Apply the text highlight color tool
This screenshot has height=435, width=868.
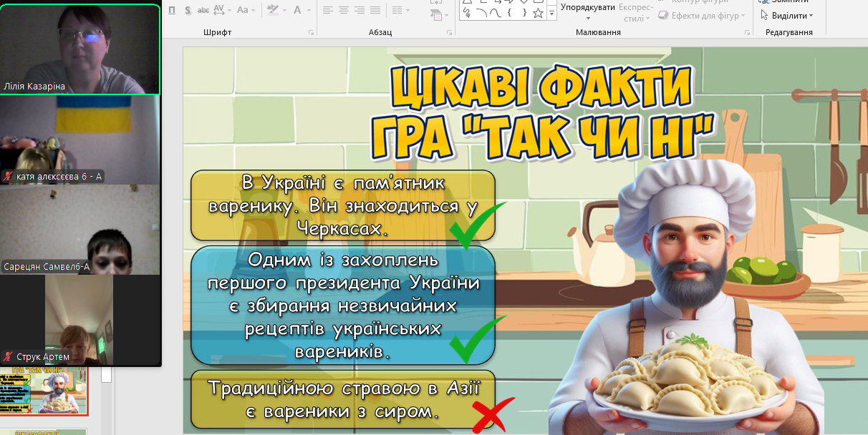[x=273, y=10]
